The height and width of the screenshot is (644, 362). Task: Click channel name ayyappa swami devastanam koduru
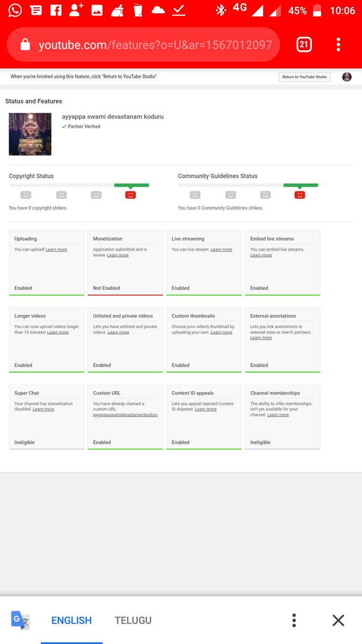tap(113, 116)
